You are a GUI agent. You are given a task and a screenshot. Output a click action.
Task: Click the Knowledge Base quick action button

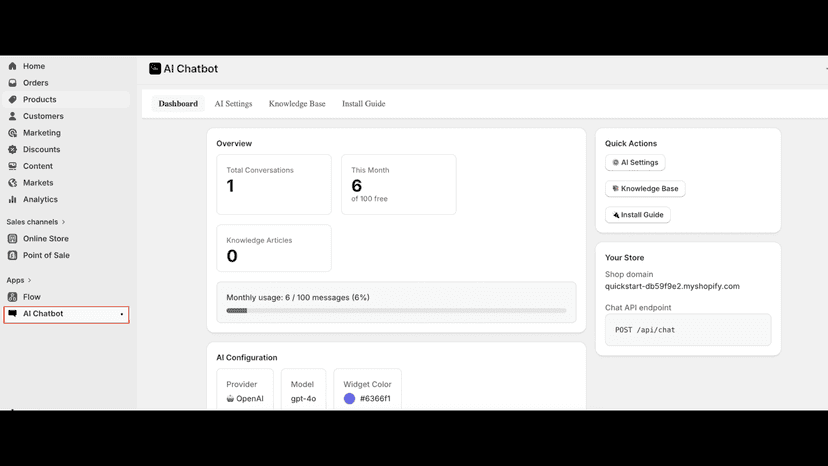point(645,189)
